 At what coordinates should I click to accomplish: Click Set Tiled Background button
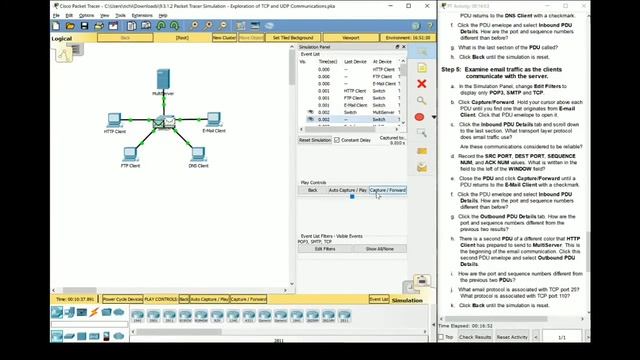pyautogui.click(x=293, y=38)
